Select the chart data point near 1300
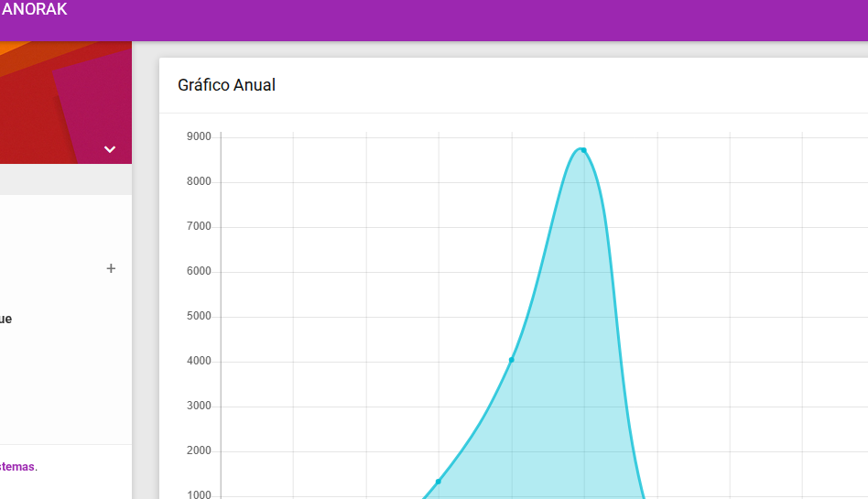 point(439,482)
